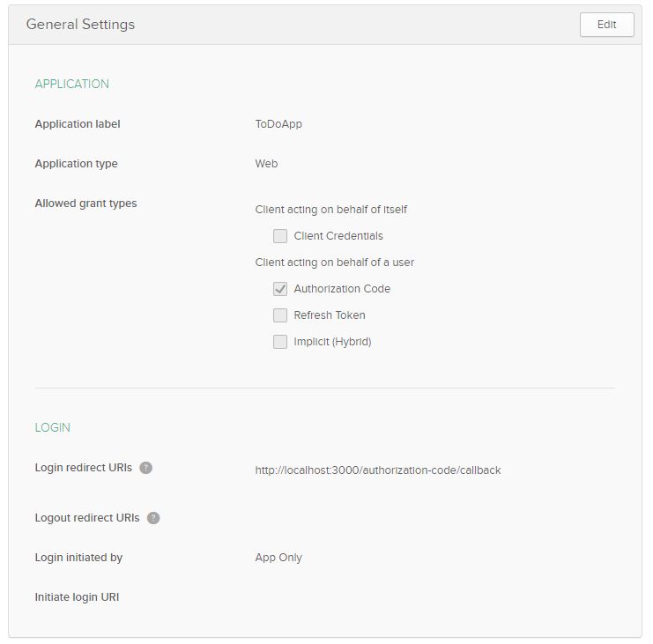
Task: Click the Application label field name
Action: coord(78,124)
